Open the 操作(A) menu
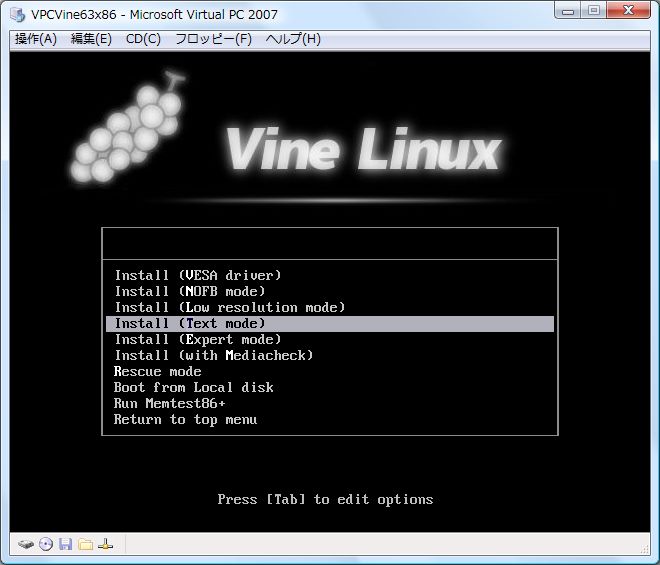The image size is (660, 565). click(36, 39)
